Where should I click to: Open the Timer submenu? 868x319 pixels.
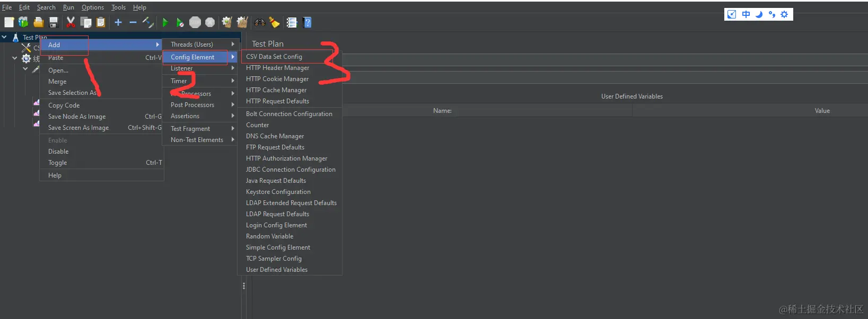click(x=200, y=81)
